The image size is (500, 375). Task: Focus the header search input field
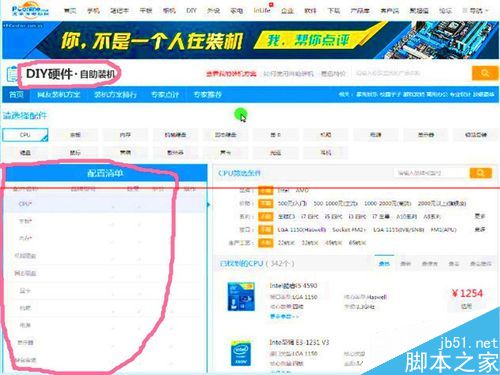[412, 73]
